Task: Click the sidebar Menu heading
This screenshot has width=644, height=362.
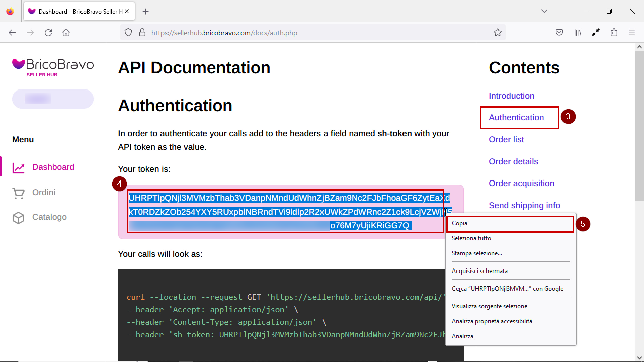Action: pyautogui.click(x=23, y=139)
